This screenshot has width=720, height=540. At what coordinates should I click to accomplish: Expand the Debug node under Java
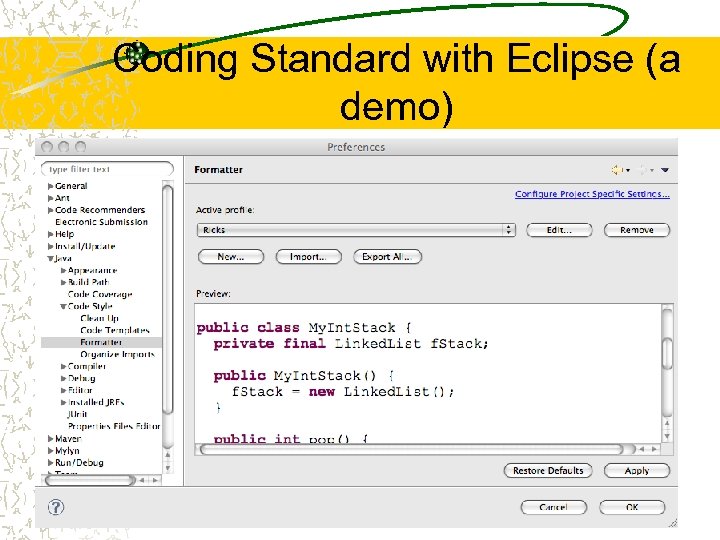(63, 378)
